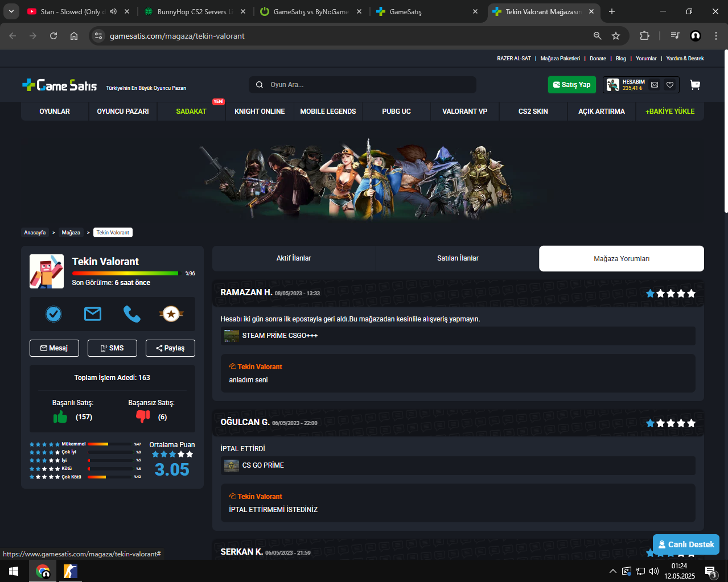
Task: Click the Mükemmel rating percentage bar
Action: point(110,444)
